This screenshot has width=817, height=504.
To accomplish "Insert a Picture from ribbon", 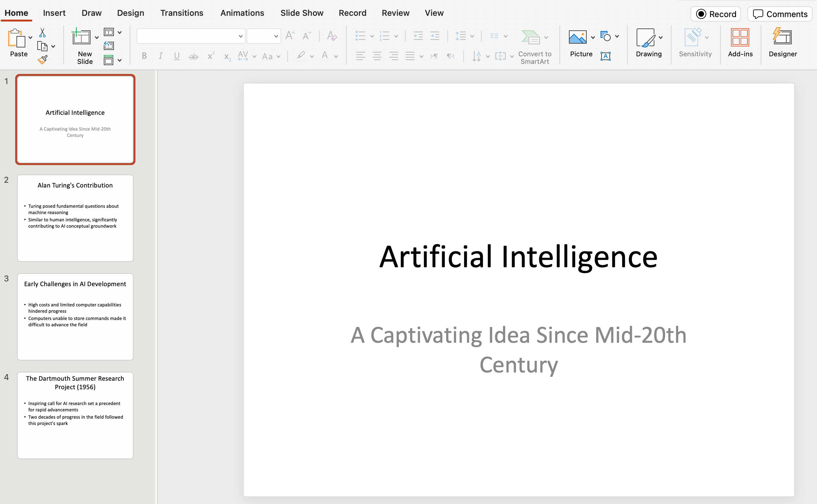I will coord(577,37).
